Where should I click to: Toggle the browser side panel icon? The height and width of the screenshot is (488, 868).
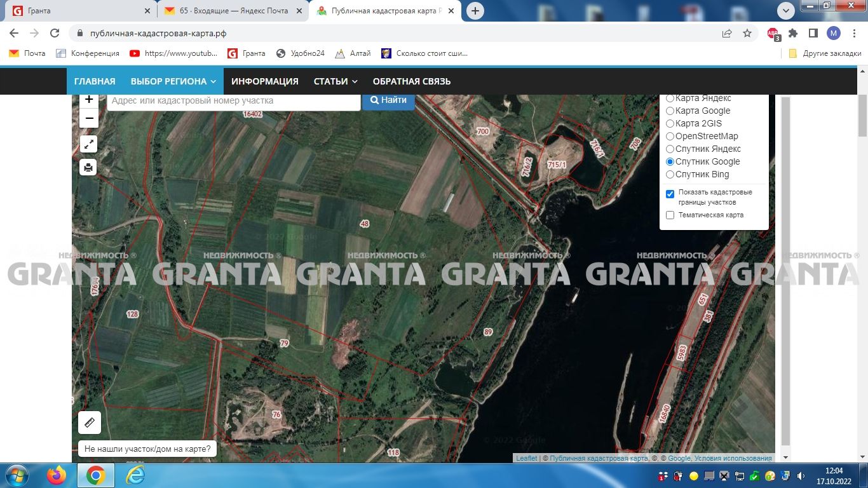click(813, 33)
